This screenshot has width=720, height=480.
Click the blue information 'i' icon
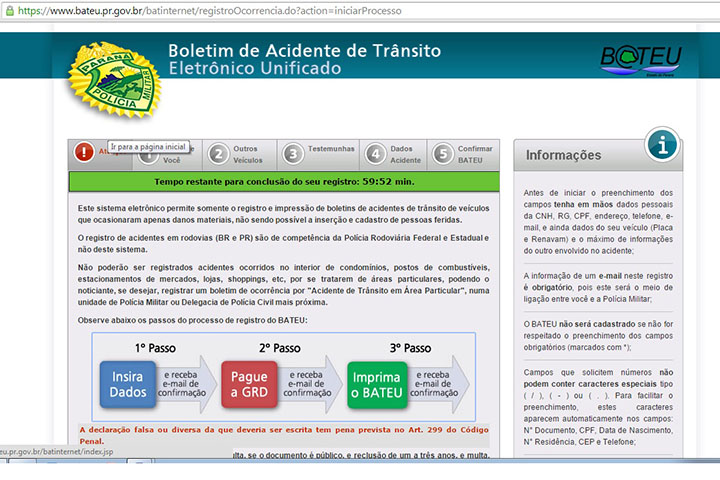click(x=661, y=144)
